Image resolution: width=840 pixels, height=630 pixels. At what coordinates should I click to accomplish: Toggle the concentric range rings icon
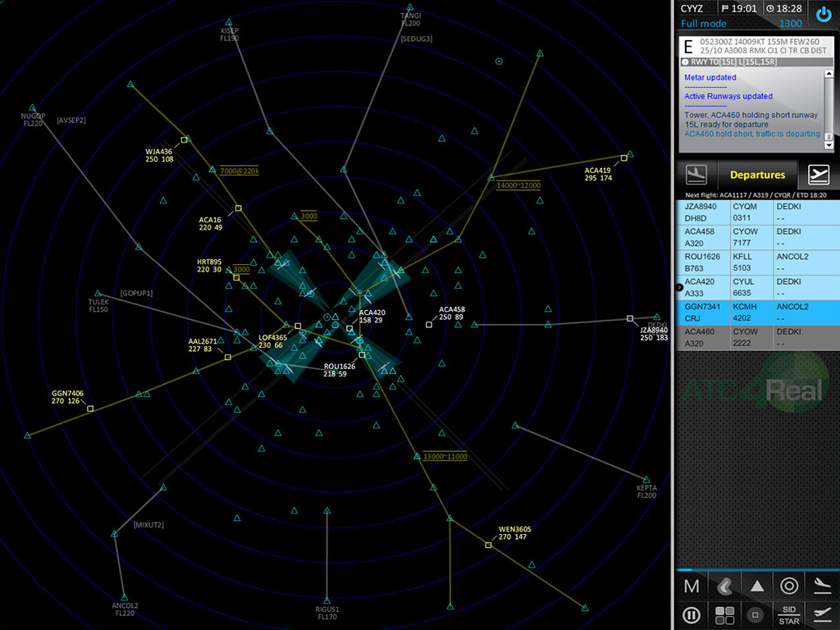click(x=789, y=586)
